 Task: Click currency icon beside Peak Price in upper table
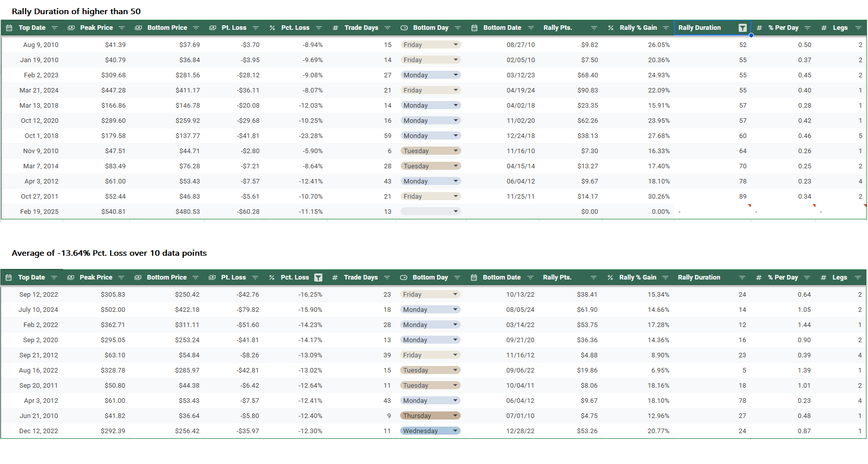coord(71,28)
